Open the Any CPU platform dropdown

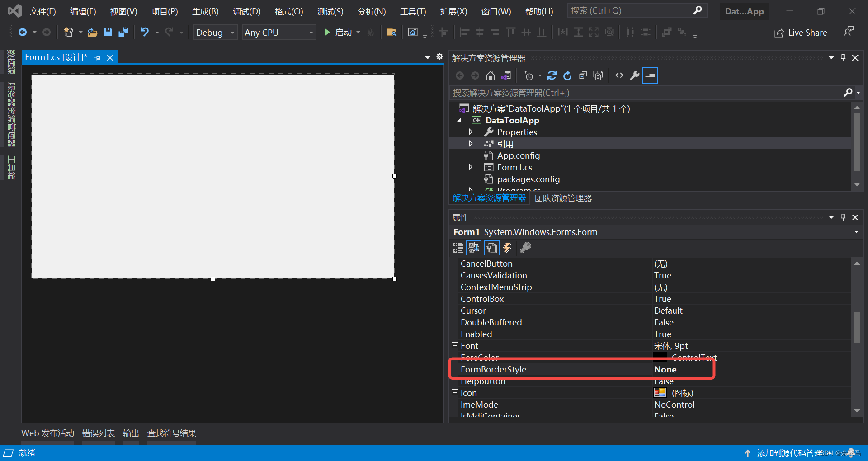coord(310,32)
